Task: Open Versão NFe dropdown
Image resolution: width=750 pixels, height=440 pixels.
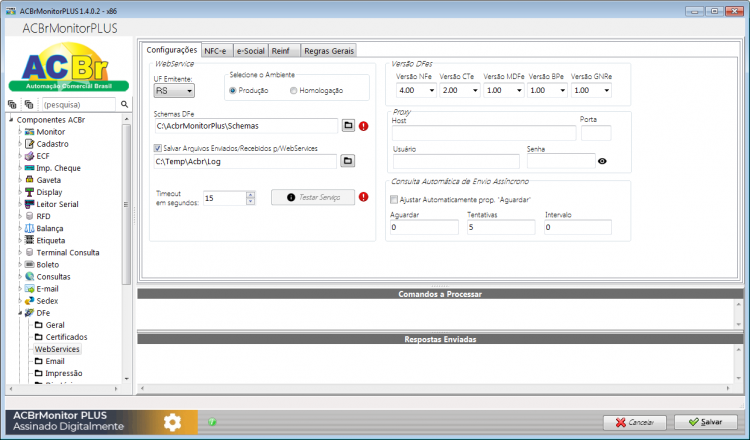Action: coord(416,90)
